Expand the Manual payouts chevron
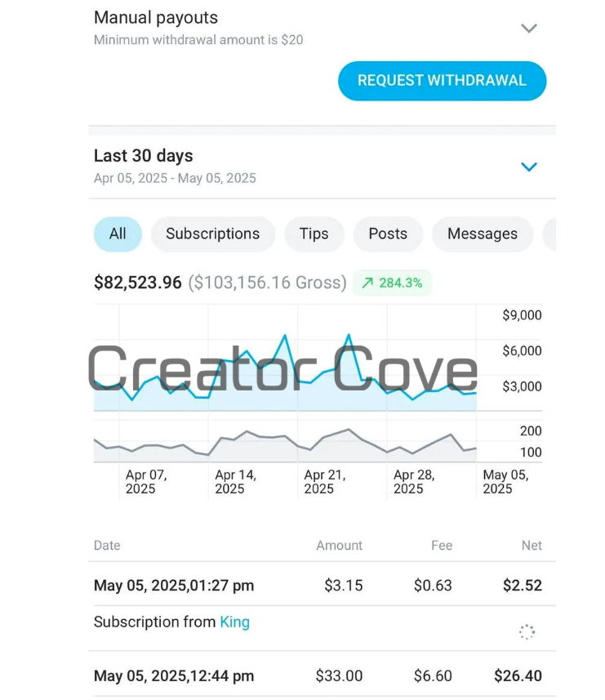605x700 pixels. [529, 29]
